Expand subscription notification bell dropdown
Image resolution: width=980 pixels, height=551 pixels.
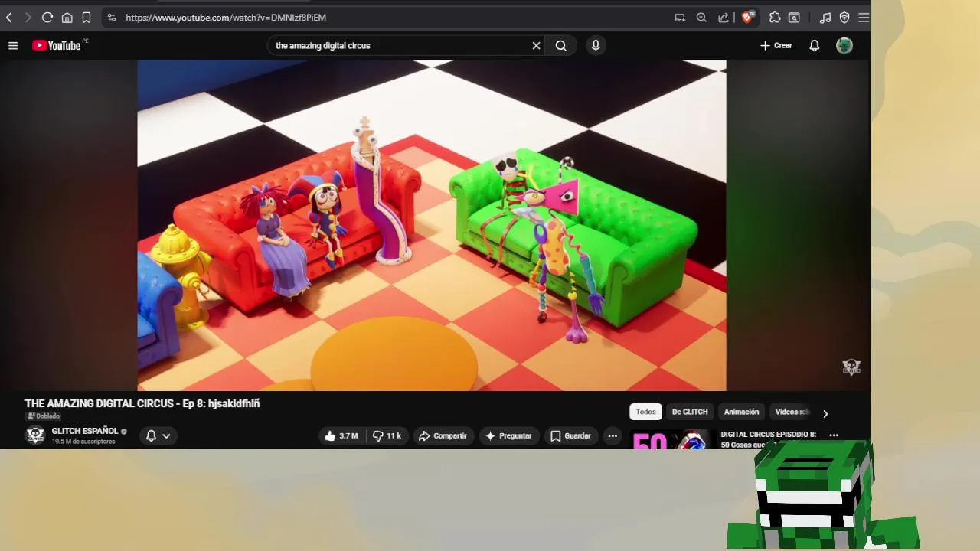pos(158,436)
